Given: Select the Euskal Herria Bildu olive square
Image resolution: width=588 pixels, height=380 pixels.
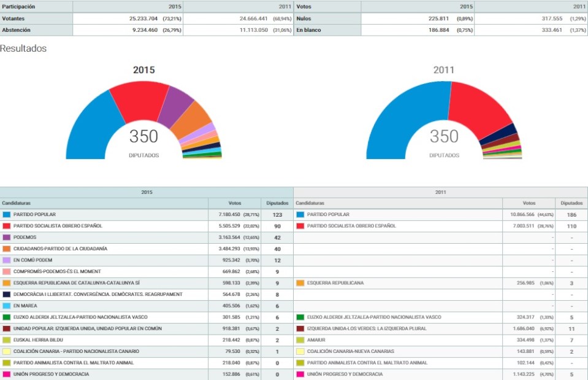Looking at the screenshot, I should coord(7,341).
